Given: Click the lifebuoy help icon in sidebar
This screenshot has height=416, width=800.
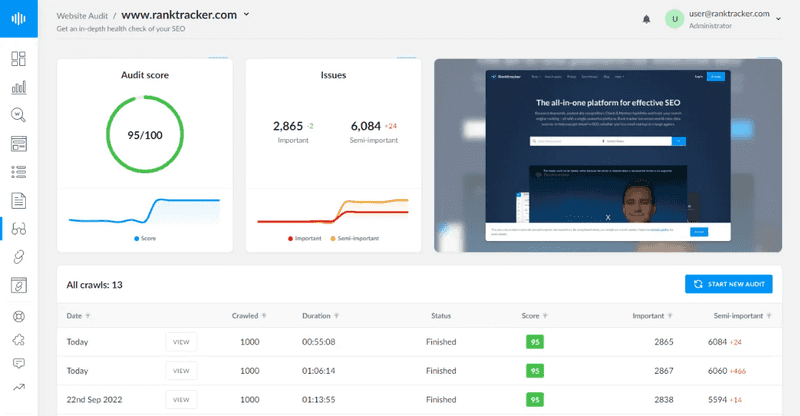Looking at the screenshot, I should click(18, 317).
